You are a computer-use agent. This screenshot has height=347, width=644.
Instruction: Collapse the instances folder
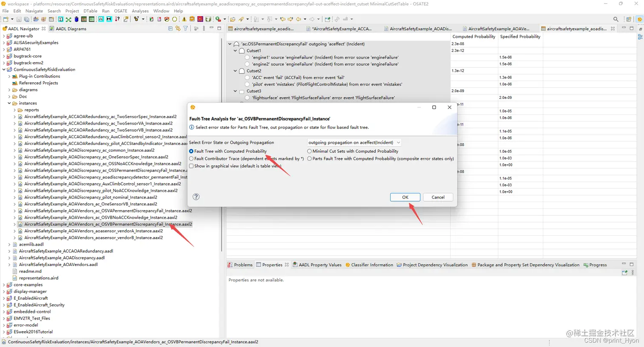click(x=9, y=103)
